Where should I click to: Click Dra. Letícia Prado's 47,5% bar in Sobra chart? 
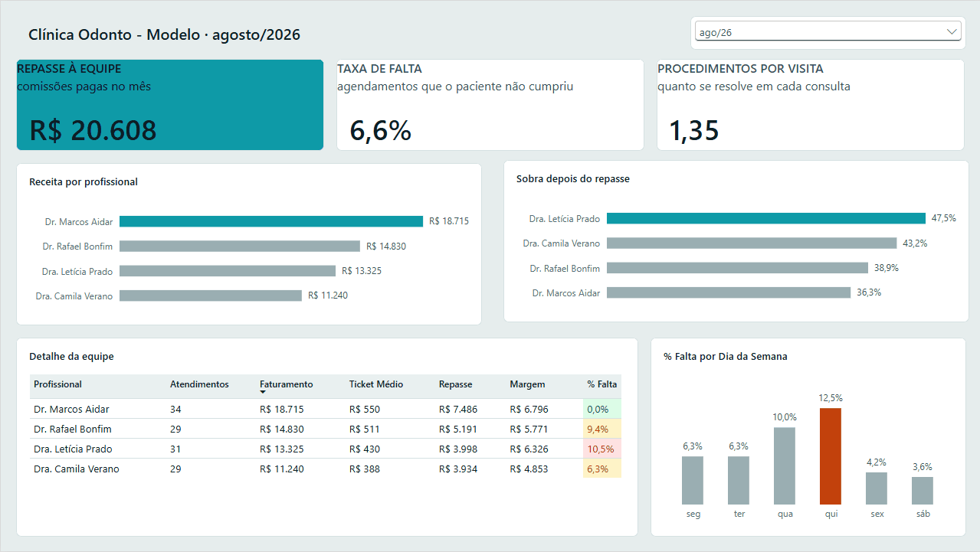click(x=766, y=218)
